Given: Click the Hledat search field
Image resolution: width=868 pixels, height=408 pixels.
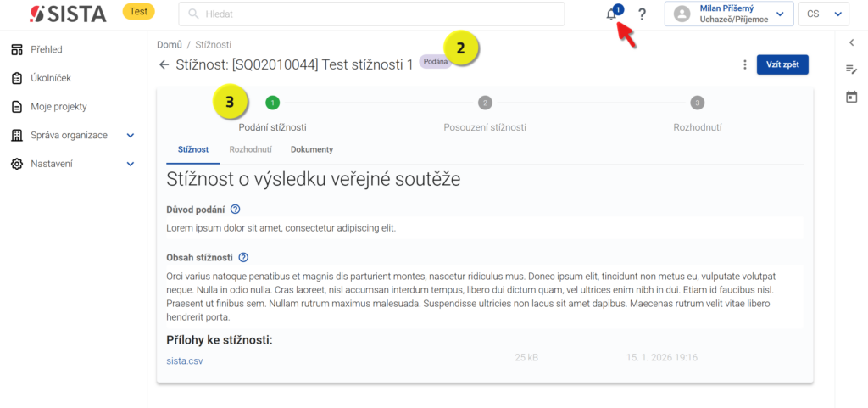Looking at the screenshot, I should click(x=371, y=14).
